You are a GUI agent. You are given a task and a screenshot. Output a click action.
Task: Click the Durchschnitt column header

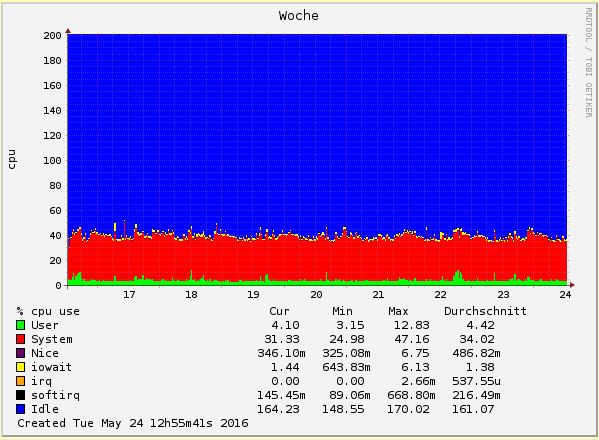coord(485,311)
